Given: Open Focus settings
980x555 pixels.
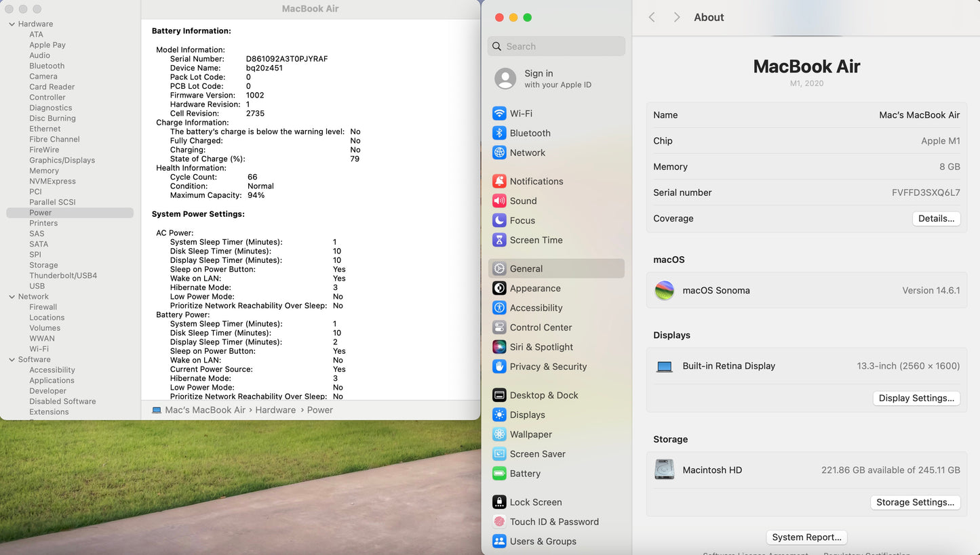Looking at the screenshot, I should pyautogui.click(x=520, y=220).
